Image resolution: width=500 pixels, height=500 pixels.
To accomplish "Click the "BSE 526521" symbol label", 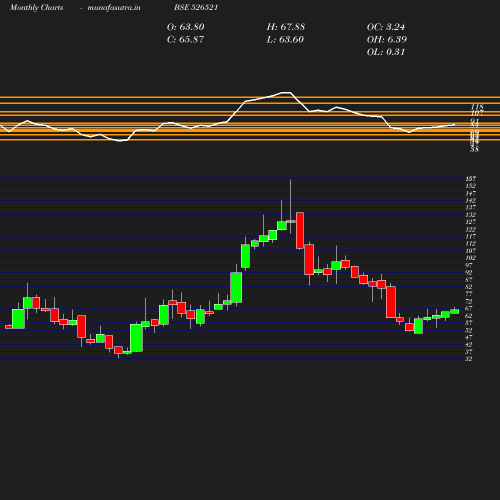I will 196,7.
